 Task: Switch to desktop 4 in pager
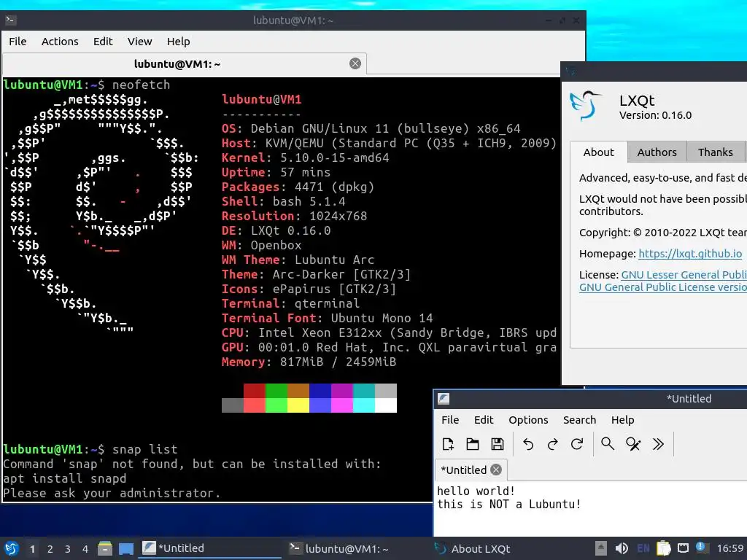pos(85,549)
